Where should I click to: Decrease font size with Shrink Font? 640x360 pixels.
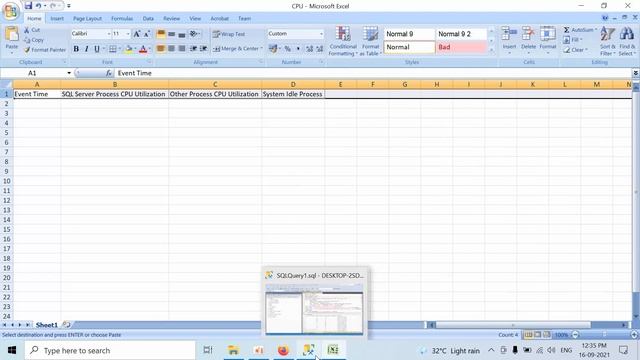pos(147,34)
